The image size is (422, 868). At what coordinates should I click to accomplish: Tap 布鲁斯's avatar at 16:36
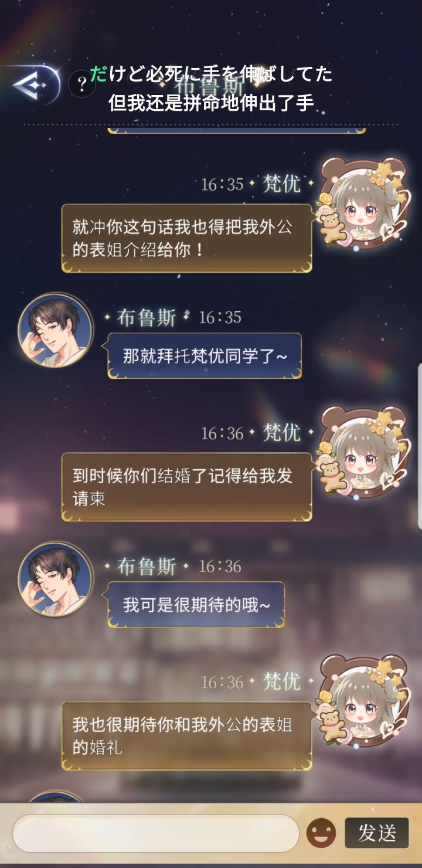pos(56,579)
